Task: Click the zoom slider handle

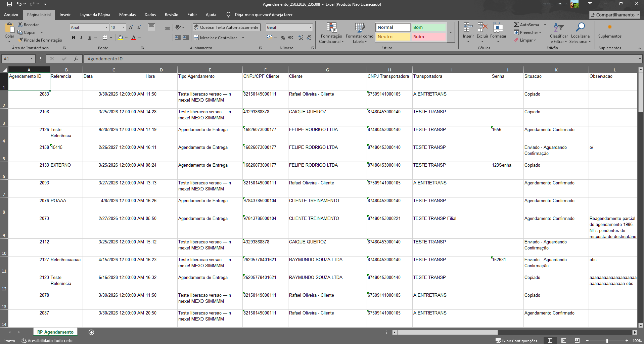Action: pos(607,341)
